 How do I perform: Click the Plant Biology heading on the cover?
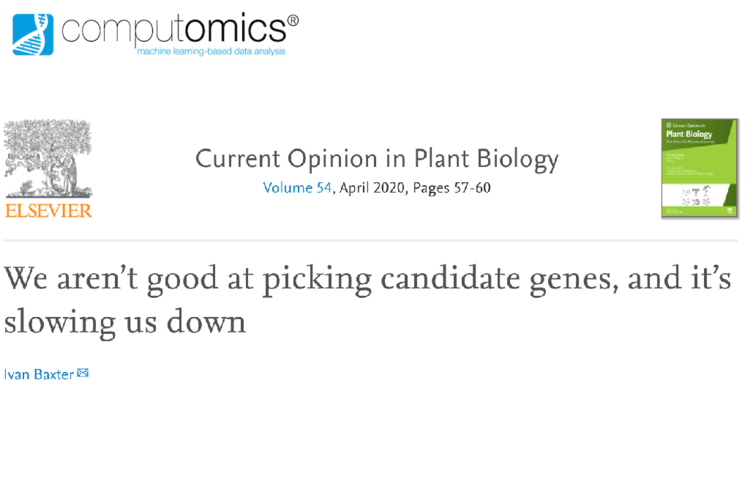689,134
